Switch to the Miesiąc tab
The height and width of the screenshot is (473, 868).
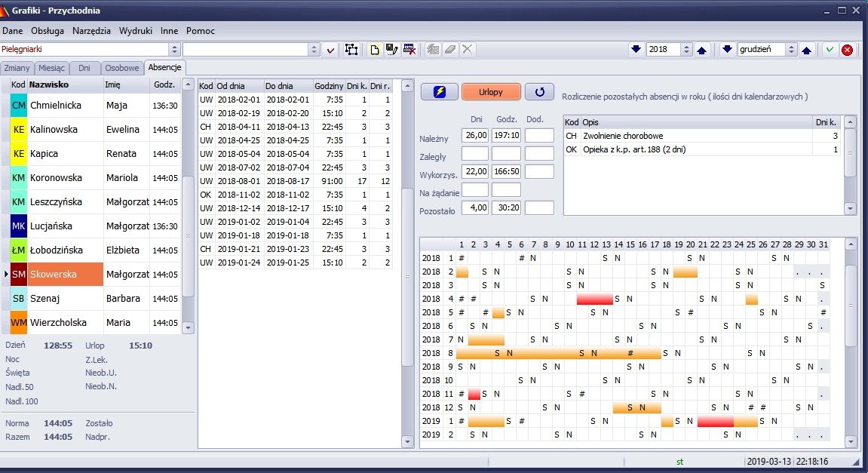(51, 68)
